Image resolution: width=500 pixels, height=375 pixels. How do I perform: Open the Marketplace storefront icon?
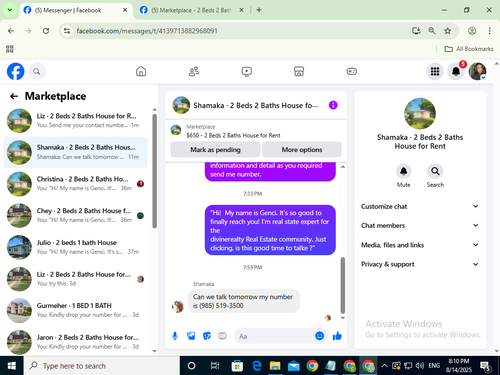pos(299,71)
